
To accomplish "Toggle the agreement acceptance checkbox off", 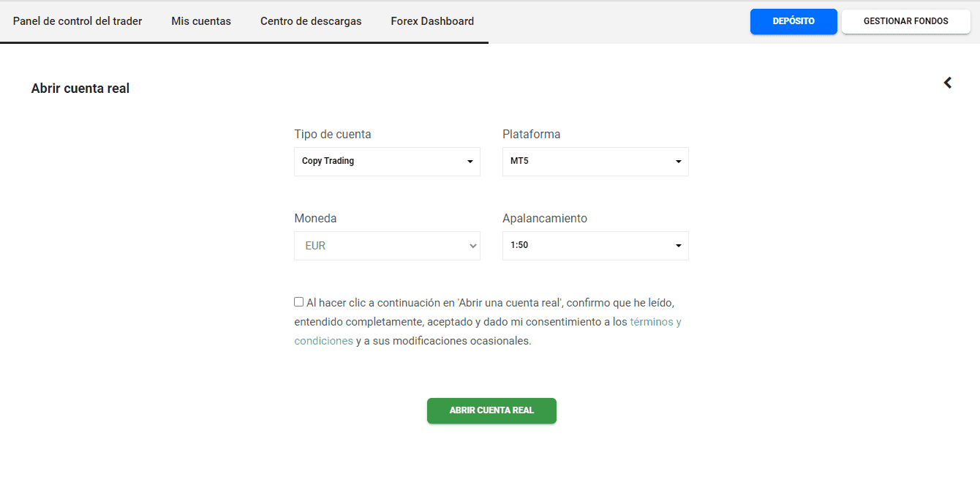I will [298, 301].
